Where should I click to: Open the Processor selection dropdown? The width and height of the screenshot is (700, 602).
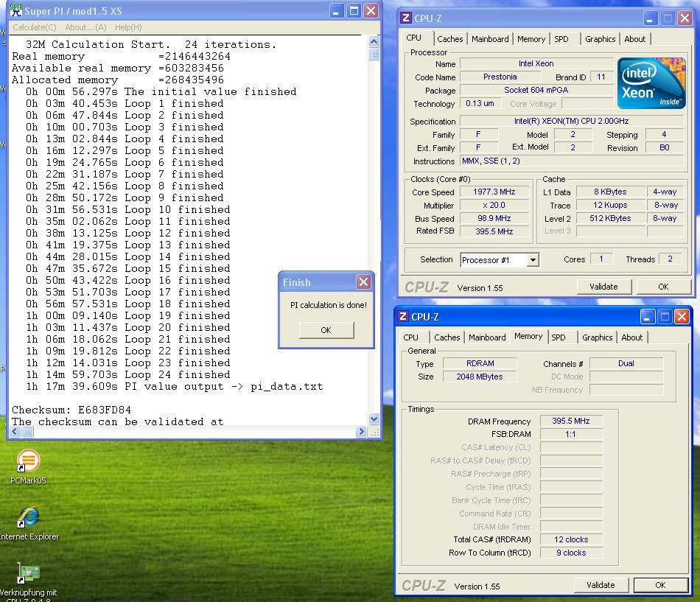(x=533, y=260)
